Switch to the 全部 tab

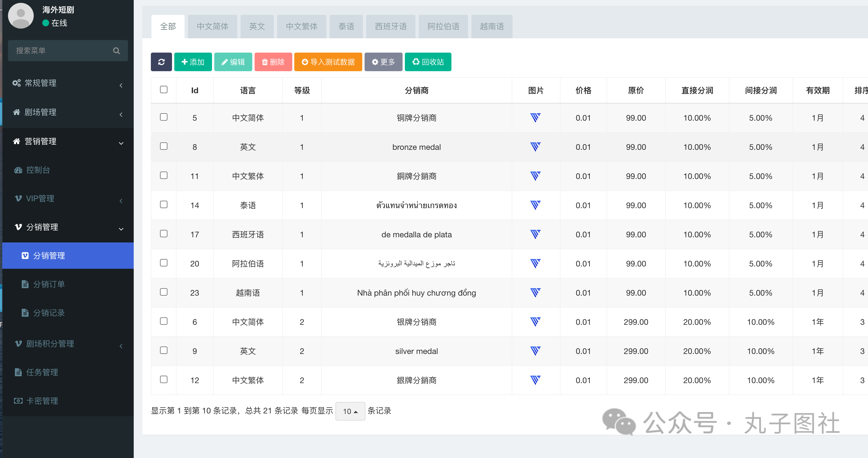tap(168, 27)
